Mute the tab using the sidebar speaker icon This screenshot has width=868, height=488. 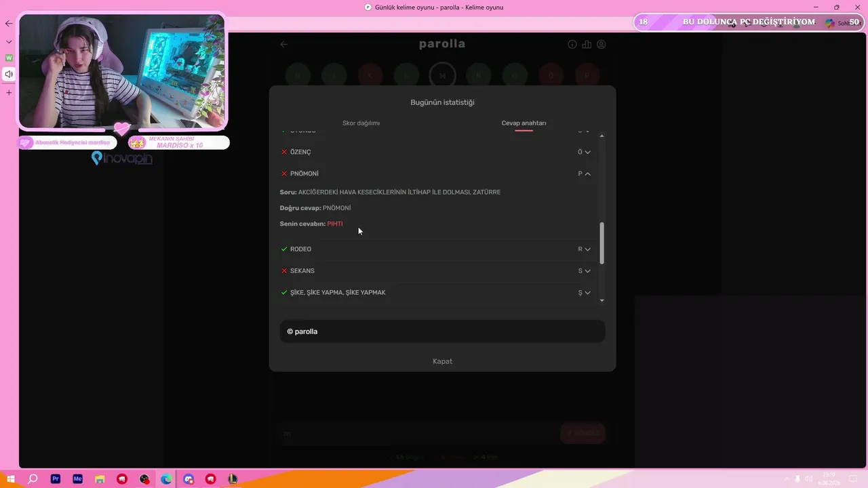tap(9, 74)
